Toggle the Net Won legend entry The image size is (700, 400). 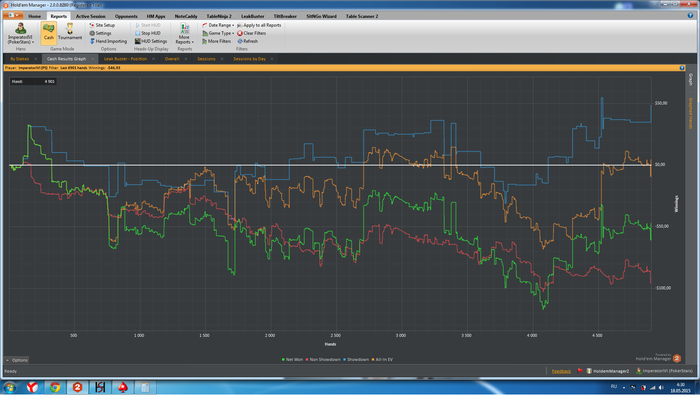coord(292,359)
